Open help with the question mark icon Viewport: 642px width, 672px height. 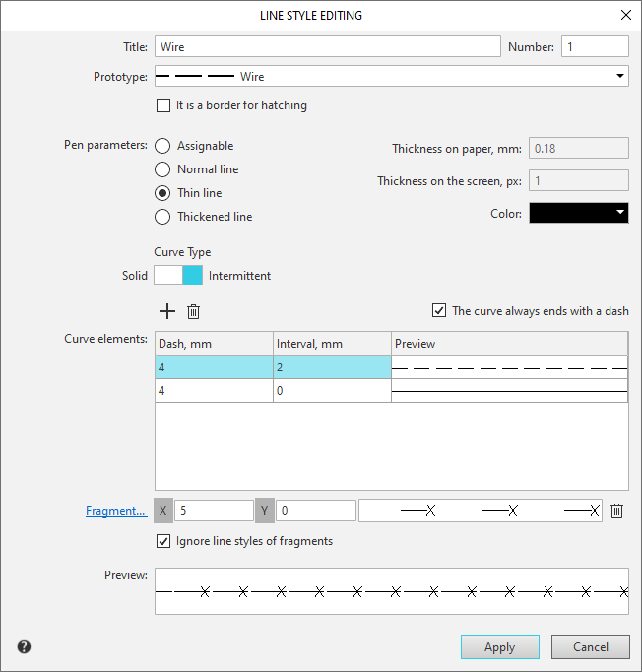(24, 647)
